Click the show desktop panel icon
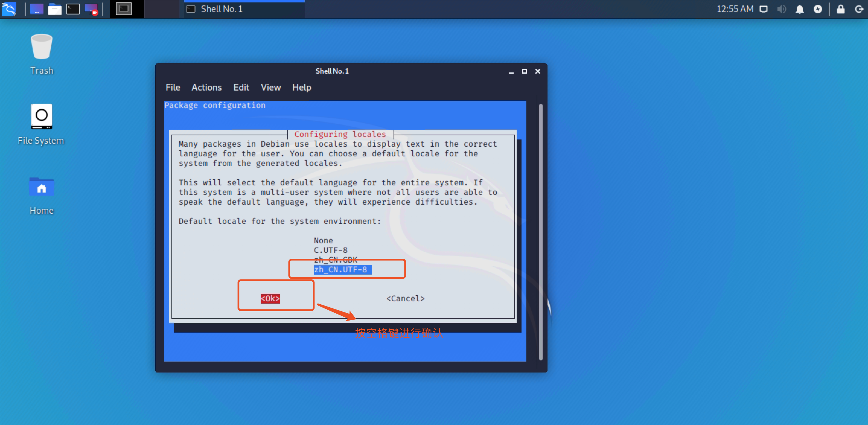This screenshot has width=868, height=425. (37, 9)
